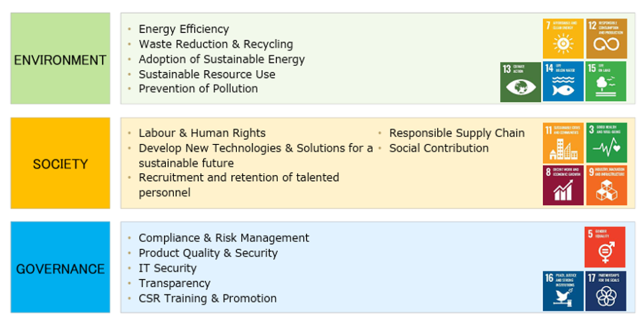The width and height of the screenshot is (644, 320).
Task: Click the SDG 11 Sustainable Cities icon
Action: click(563, 143)
